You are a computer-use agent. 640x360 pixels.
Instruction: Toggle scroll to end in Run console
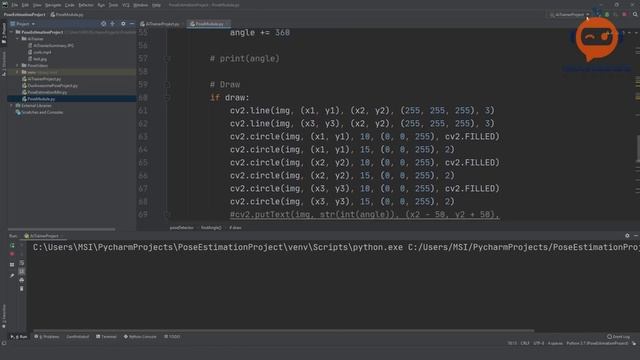[22, 271]
